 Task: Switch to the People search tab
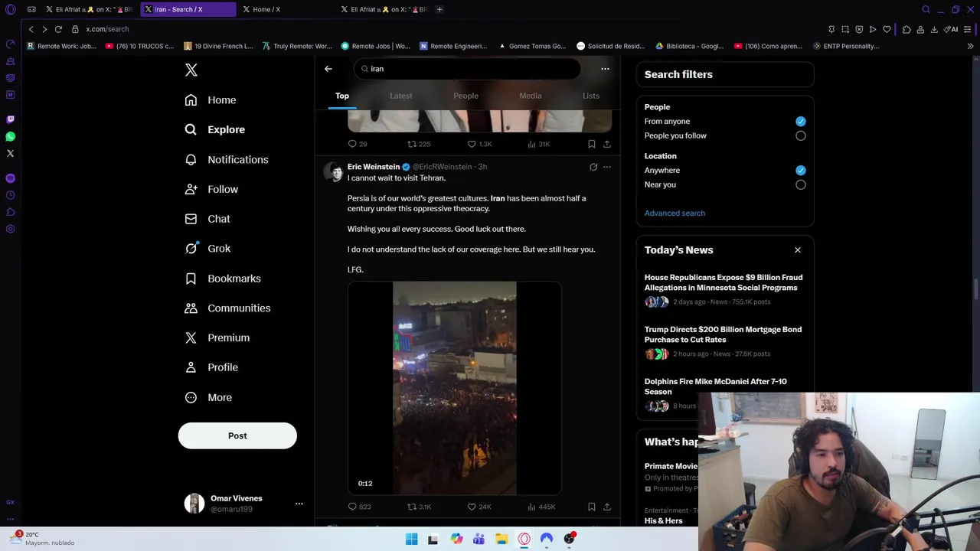465,96
